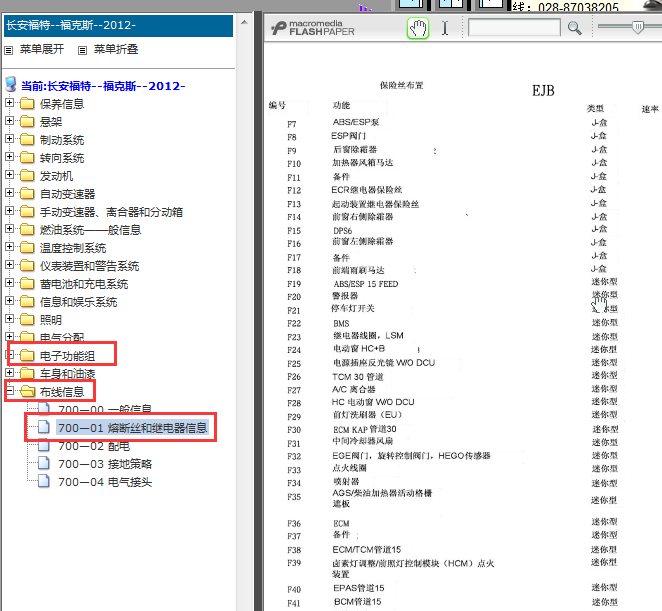Open the 燃油系统 category label
The image size is (662, 611).
coord(90,230)
